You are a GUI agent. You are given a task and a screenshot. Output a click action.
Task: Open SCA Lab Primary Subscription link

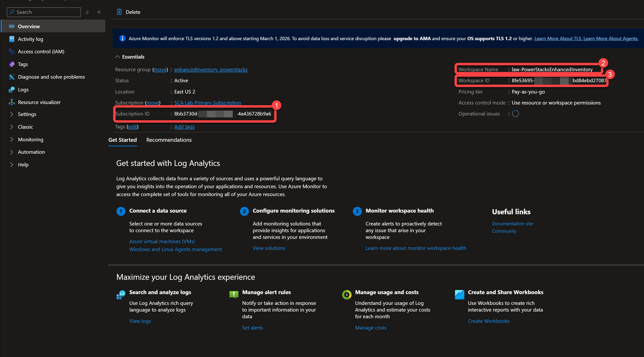pyautogui.click(x=207, y=103)
